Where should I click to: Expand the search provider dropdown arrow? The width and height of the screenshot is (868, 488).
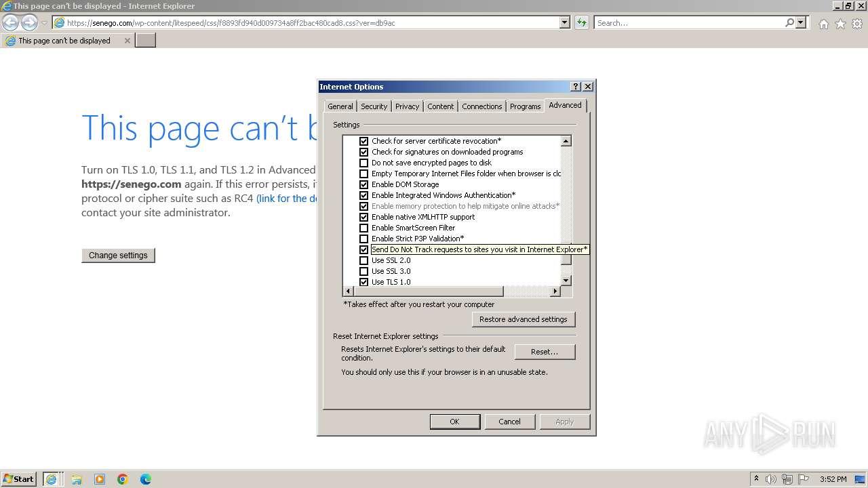802,22
